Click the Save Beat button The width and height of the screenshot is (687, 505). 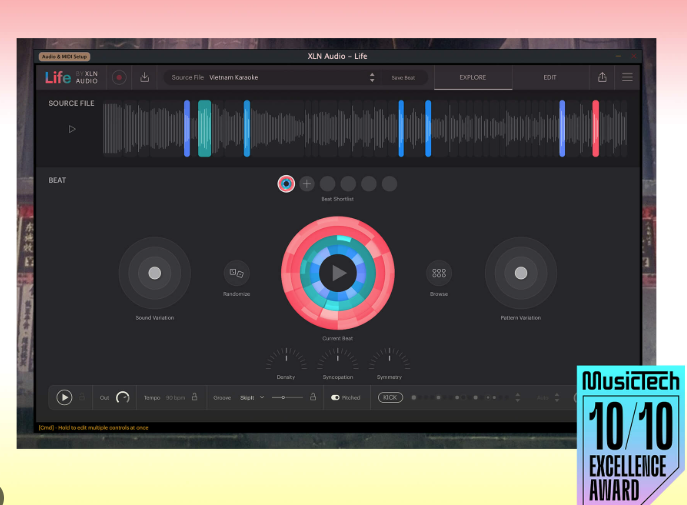click(403, 78)
